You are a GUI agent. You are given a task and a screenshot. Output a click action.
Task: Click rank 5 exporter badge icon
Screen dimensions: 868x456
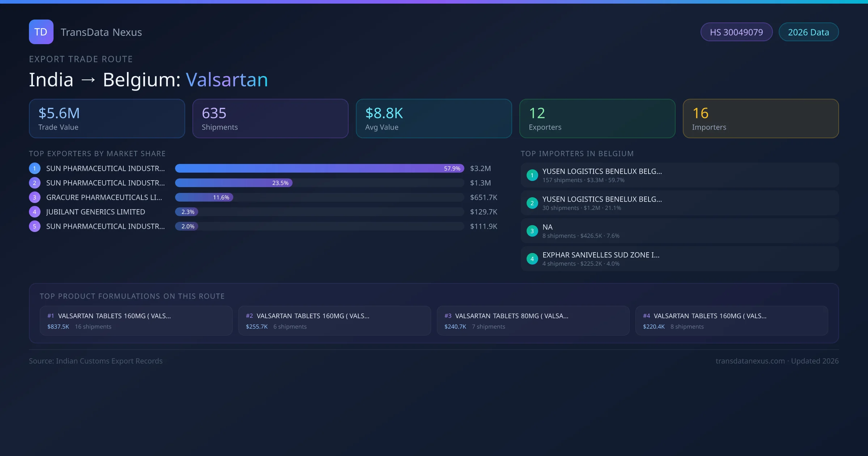(x=34, y=226)
